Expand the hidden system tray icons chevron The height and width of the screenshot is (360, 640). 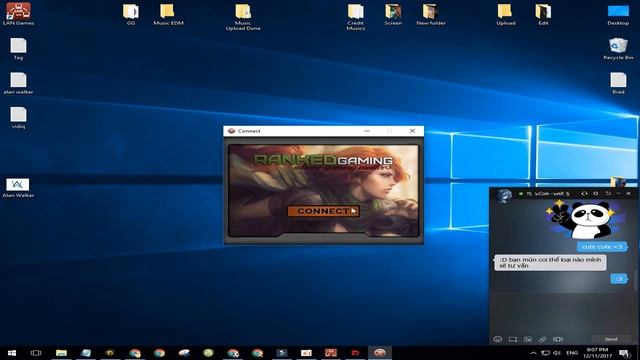coord(533,353)
